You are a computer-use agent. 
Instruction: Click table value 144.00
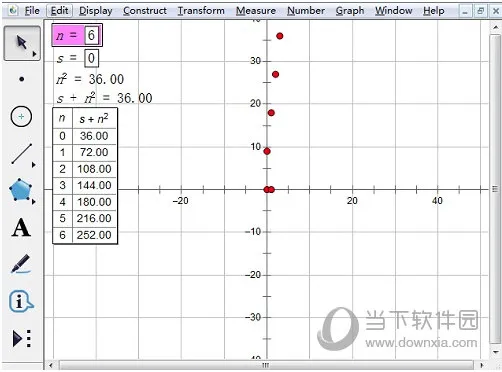[x=94, y=185]
